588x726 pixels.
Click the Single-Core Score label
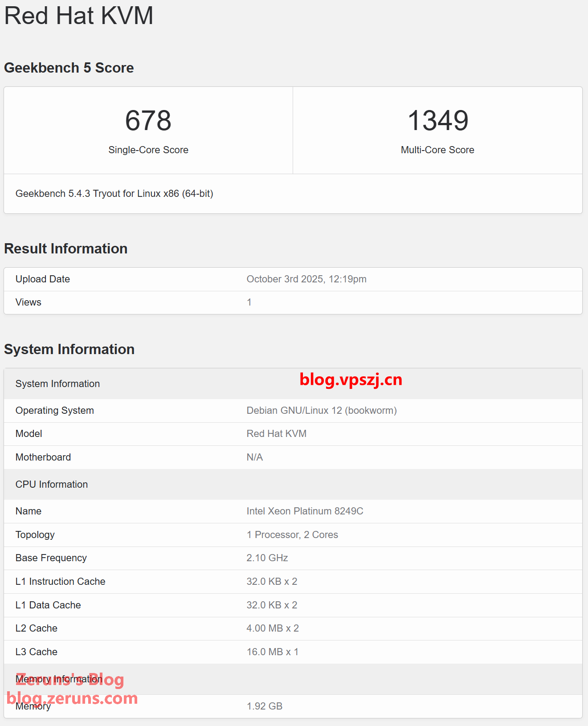(148, 150)
